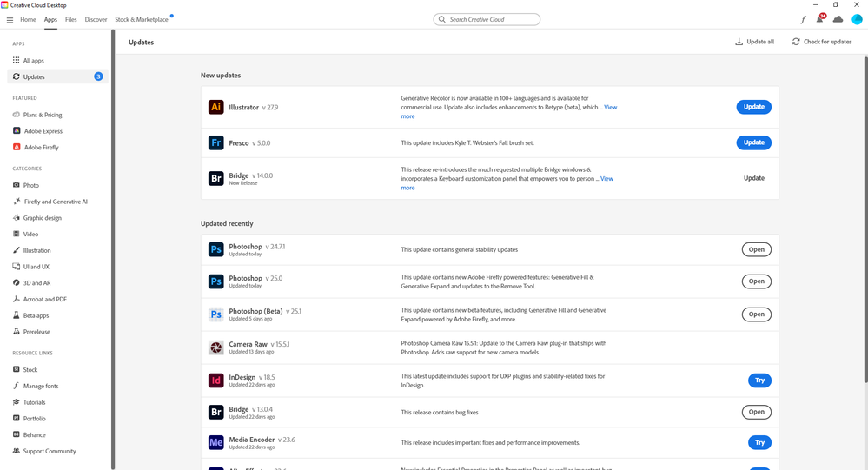
Task: Open Photoshop v24.7.1
Action: coord(756,249)
